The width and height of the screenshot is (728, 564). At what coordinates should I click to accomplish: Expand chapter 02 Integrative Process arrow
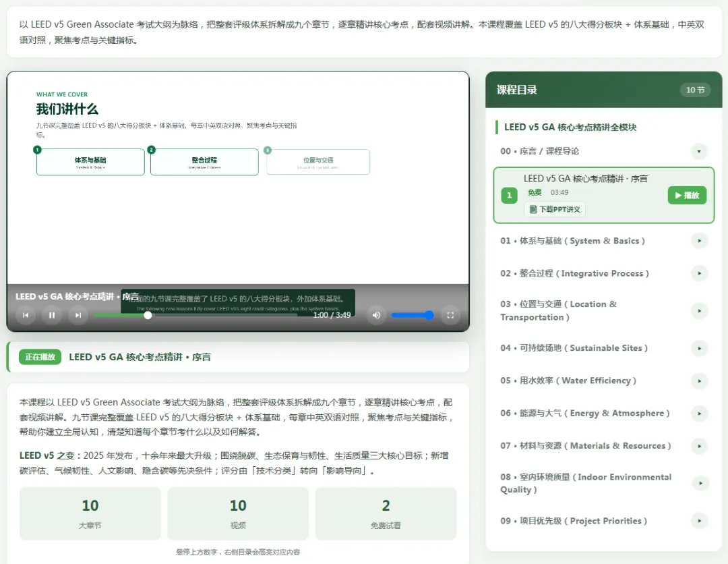pos(699,273)
